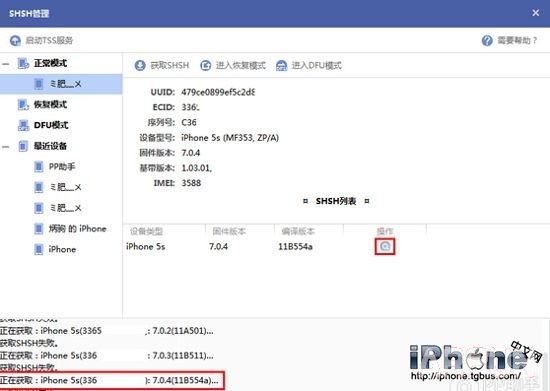Click phone icon of highlighted device row
This screenshot has width=550, height=391.
pos(38,84)
